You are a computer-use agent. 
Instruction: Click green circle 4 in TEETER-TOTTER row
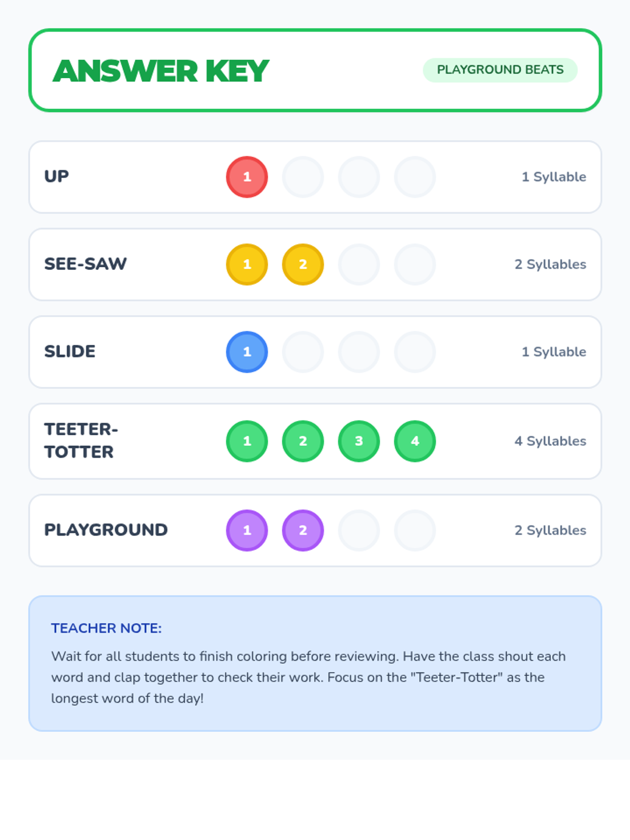point(415,441)
